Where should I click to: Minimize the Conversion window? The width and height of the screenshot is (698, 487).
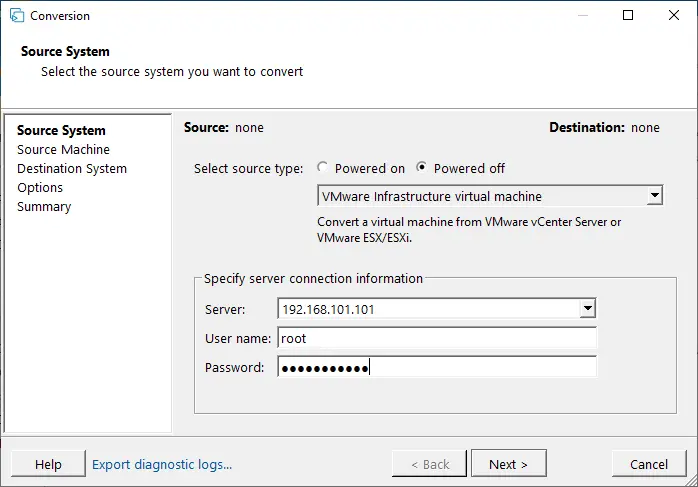pyautogui.click(x=583, y=15)
